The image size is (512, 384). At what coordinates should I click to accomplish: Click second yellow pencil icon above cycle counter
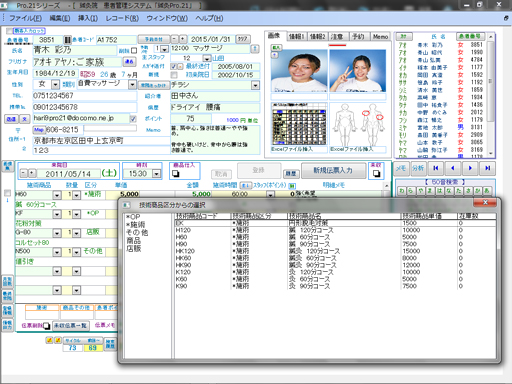(x=58, y=340)
